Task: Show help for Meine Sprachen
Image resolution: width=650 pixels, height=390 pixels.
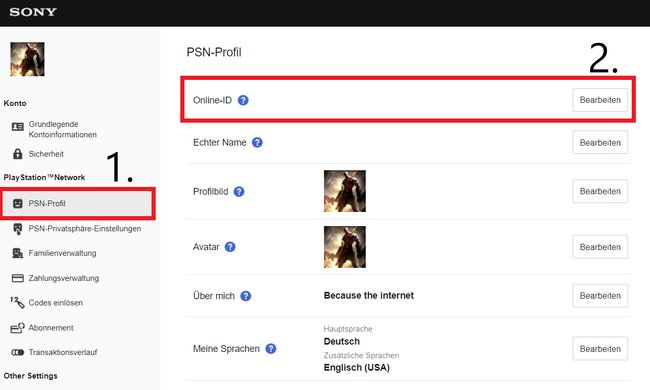Action: tap(270, 349)
